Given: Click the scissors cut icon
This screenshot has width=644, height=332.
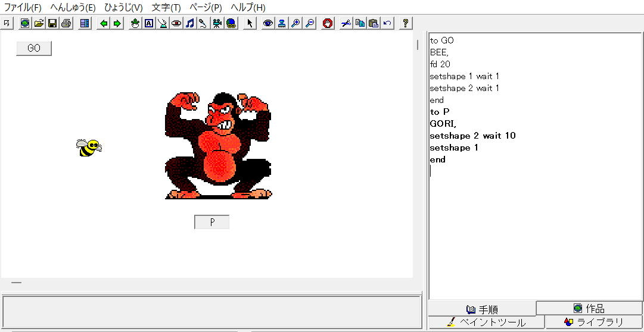Looking at the screenshot, I should tap(346, 23).
